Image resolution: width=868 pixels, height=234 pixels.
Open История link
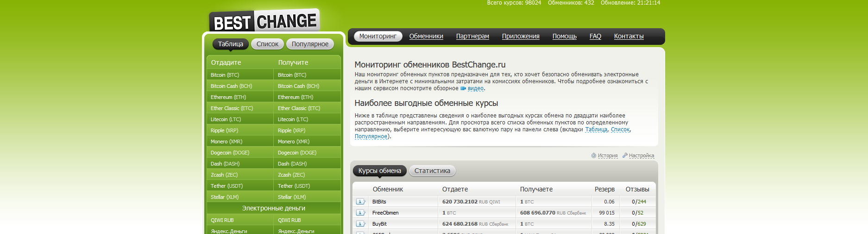pos(608,155)
